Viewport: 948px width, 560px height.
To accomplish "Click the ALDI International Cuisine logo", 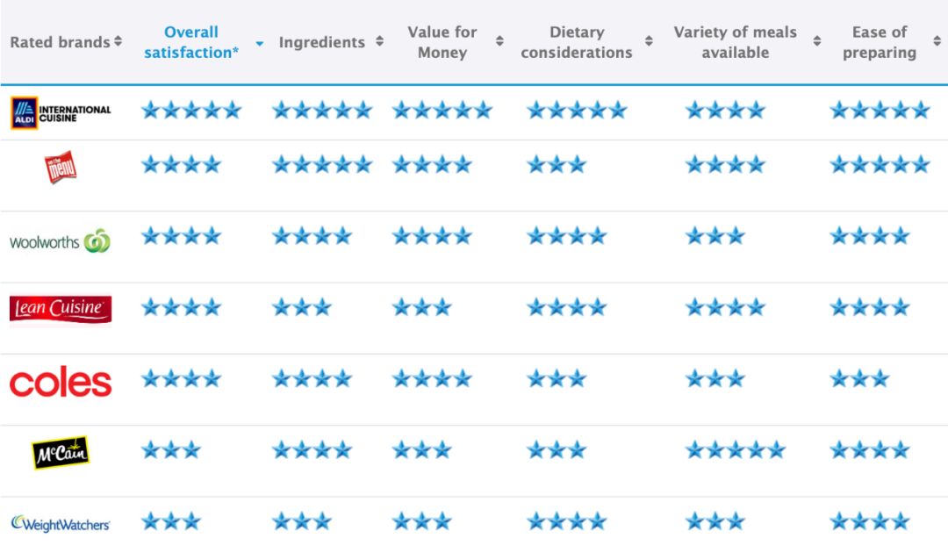I will pos(61,112).
